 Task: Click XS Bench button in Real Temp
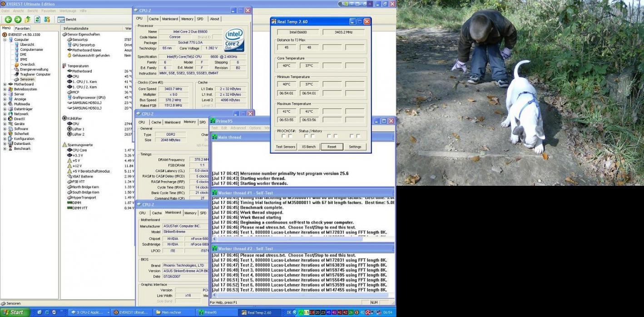308,147
